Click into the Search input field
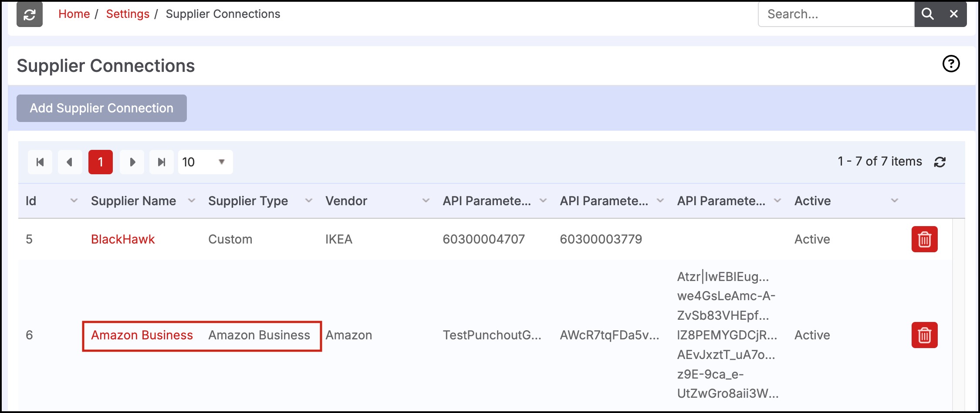Image resolution: width=980 pixels, height=413 pixels. 836,14
